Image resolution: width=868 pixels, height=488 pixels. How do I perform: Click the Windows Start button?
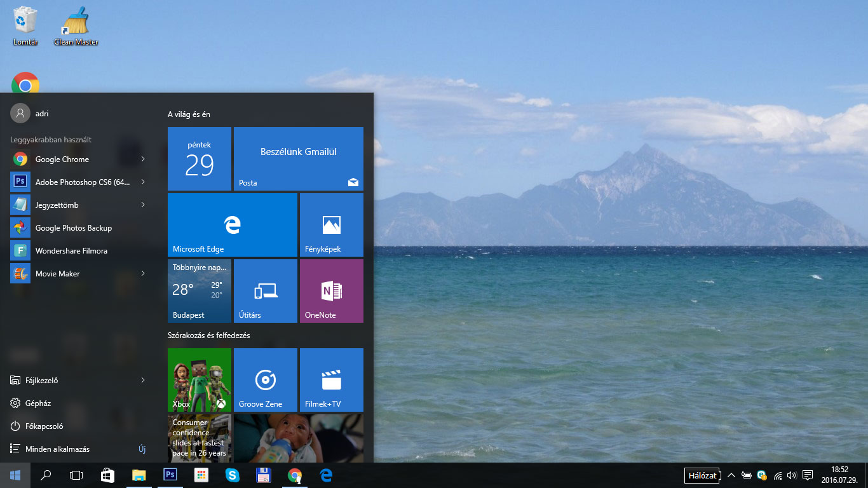coord(15,475)
